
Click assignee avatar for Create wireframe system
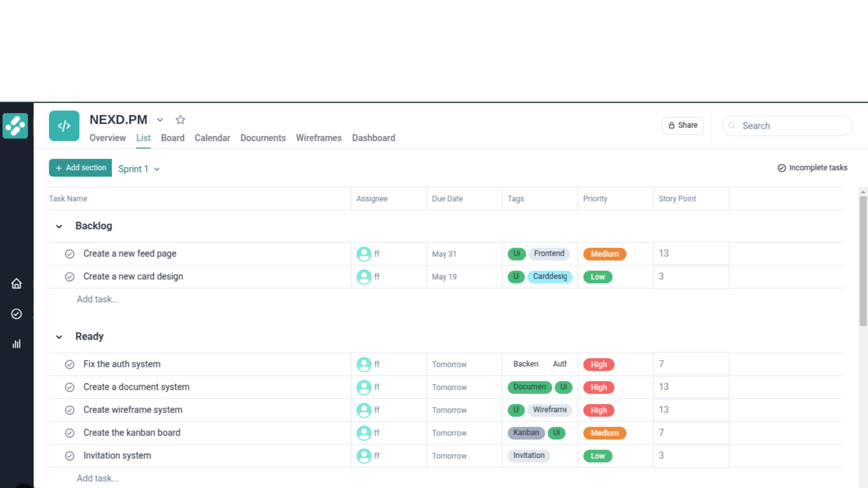pos(364,410)
